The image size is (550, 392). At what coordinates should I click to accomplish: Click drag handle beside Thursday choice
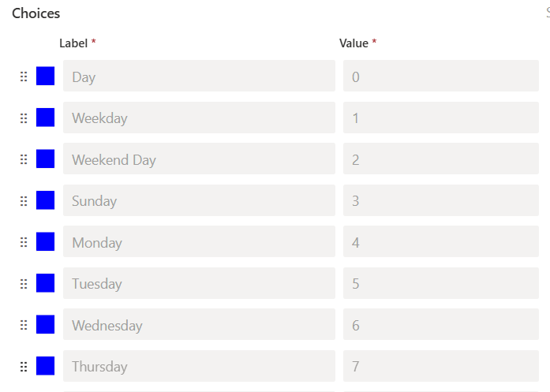click(24, 367)
